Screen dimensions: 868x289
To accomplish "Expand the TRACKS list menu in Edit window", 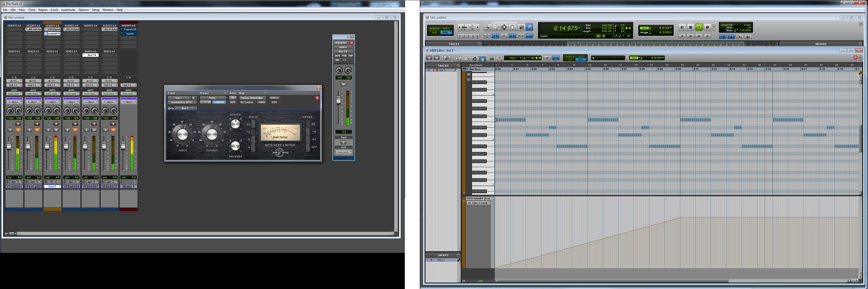I will (480, 44).
